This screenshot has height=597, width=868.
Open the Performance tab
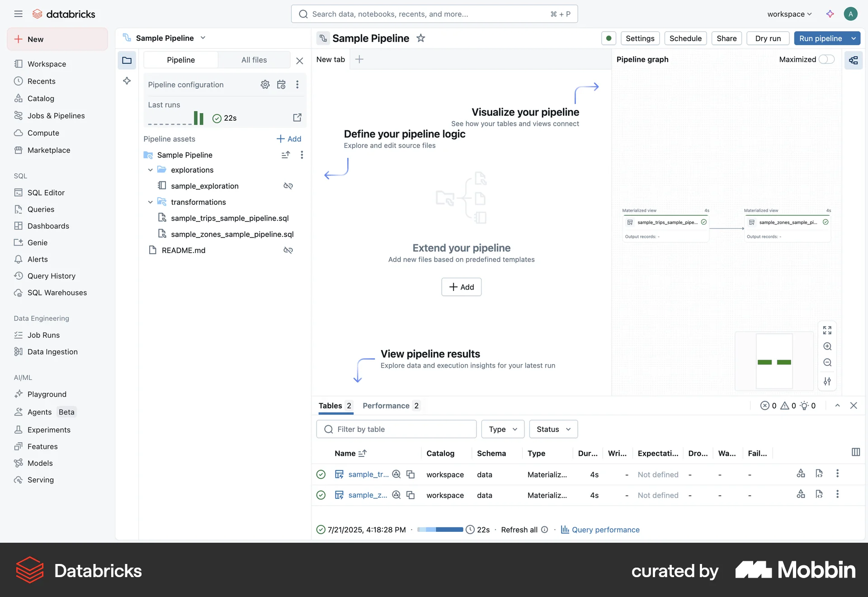tap(386, 406)
